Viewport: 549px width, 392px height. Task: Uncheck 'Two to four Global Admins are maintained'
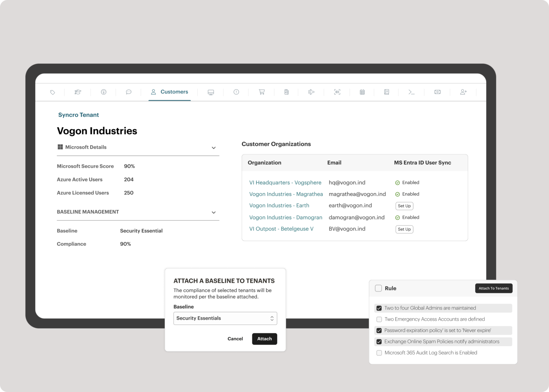[379, 308]
